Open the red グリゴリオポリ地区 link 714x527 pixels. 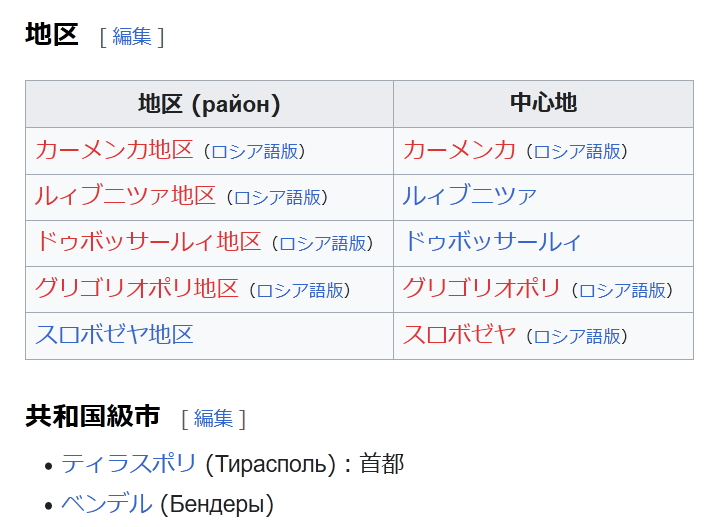(137, 288)
